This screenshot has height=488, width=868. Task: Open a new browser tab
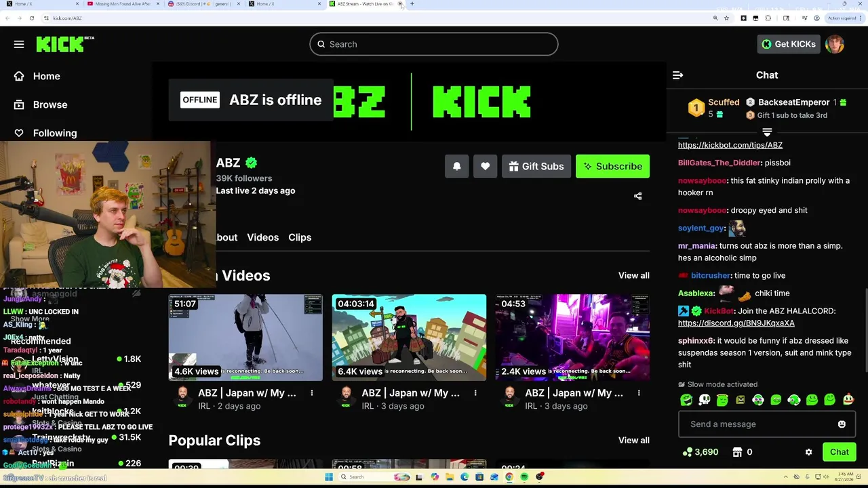[412, 4]
